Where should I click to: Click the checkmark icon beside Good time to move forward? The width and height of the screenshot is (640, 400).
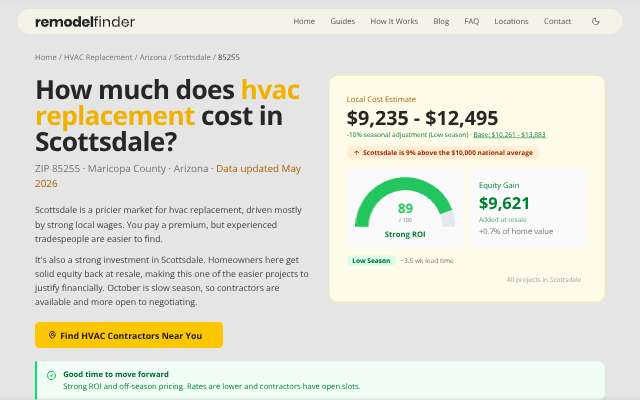click(x=51, y=375)
